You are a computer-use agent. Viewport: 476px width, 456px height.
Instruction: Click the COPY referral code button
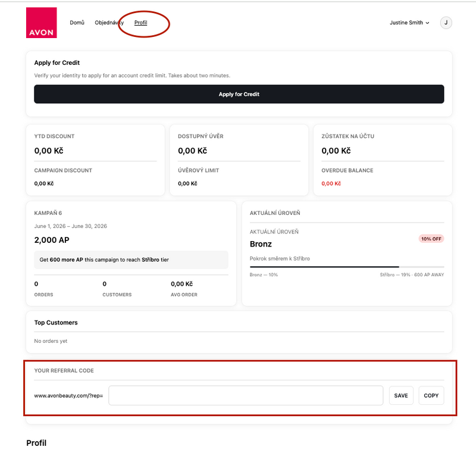pyautogui.click(x=431, y=395)
